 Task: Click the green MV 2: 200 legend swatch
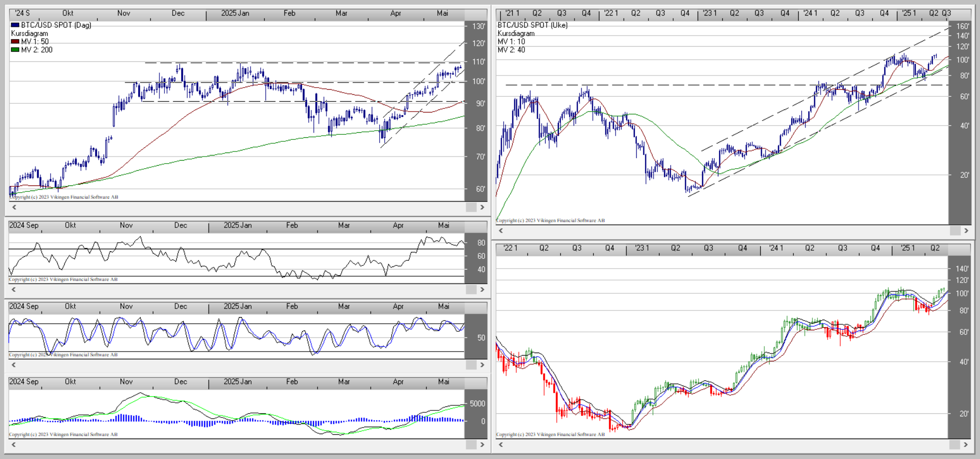tap(15, 50)
